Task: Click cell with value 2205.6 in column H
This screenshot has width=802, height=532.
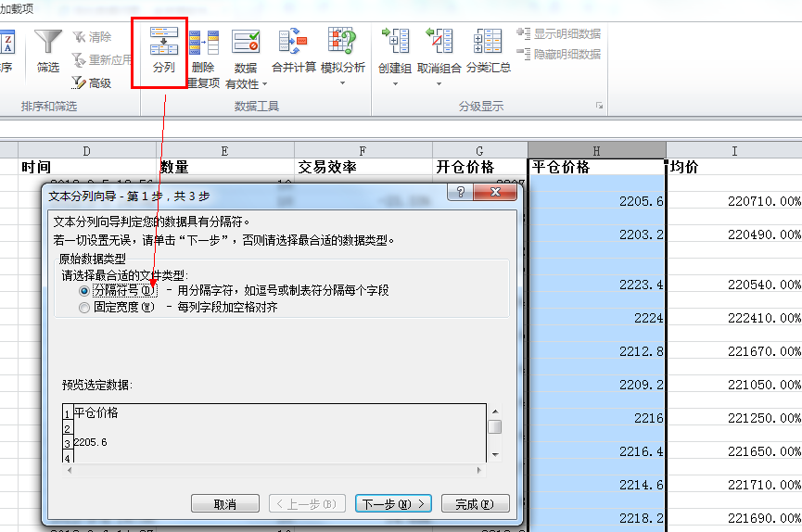Action: pyautogui.click(x=597, y=201)
